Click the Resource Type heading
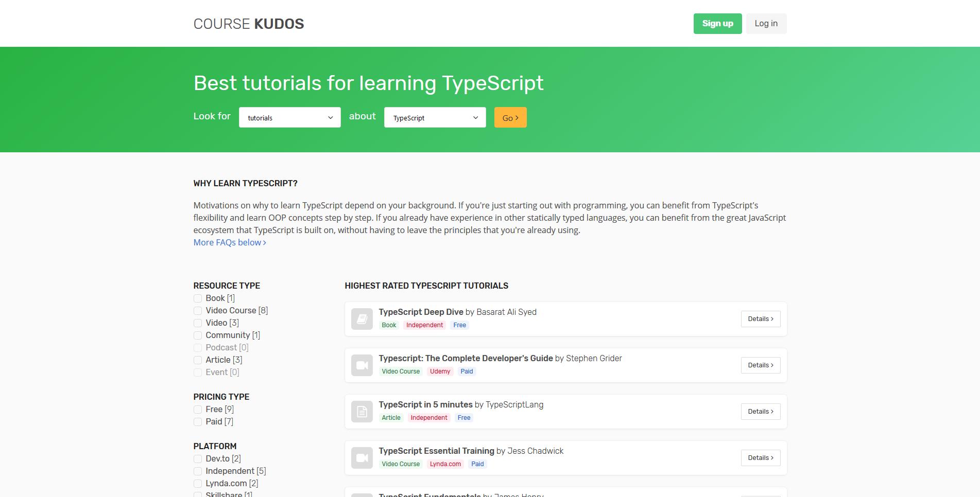980x497 pixels. tap(227, 286)
